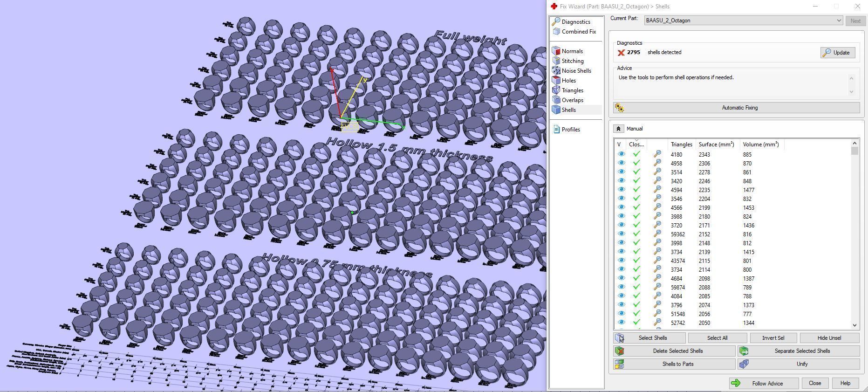Sort shell list by Surface column
The width and height of the screenshot is (868, 392).
pos(717,144)
